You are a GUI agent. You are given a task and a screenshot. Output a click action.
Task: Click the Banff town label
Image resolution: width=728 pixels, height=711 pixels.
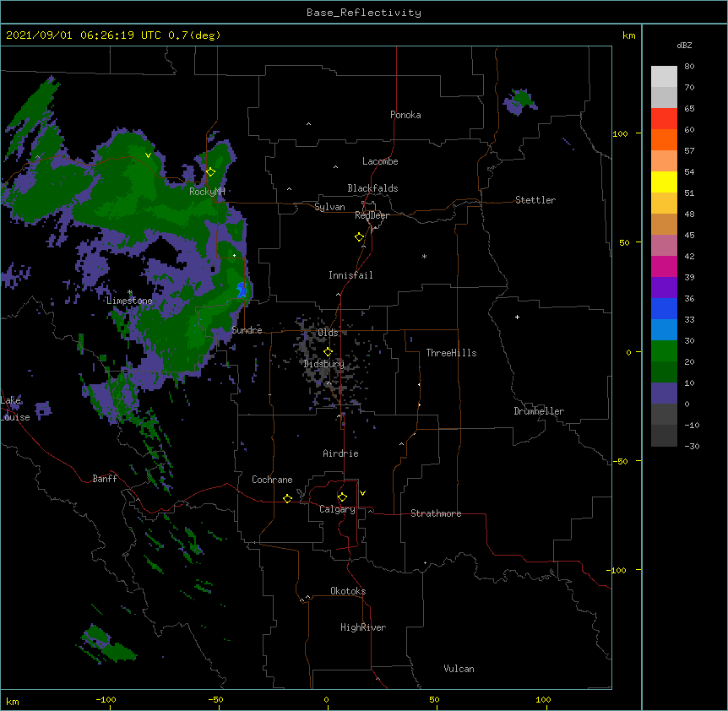pos(105,479)
